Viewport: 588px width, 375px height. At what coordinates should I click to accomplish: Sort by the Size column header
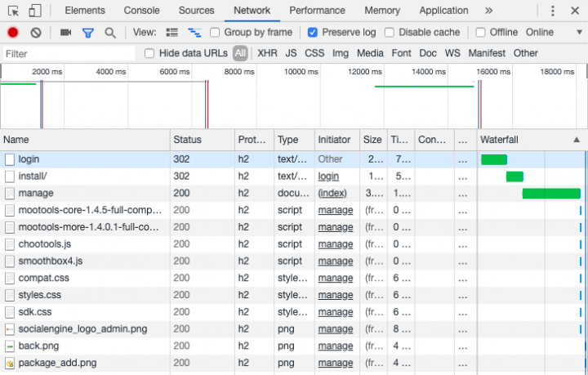coord(372,140)
